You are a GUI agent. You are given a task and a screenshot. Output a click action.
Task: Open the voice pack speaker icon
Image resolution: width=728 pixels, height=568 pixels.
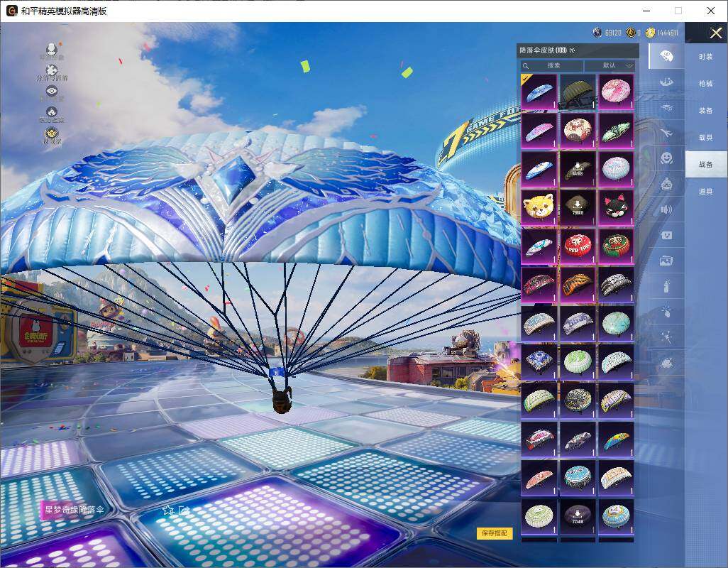point(666,210)
